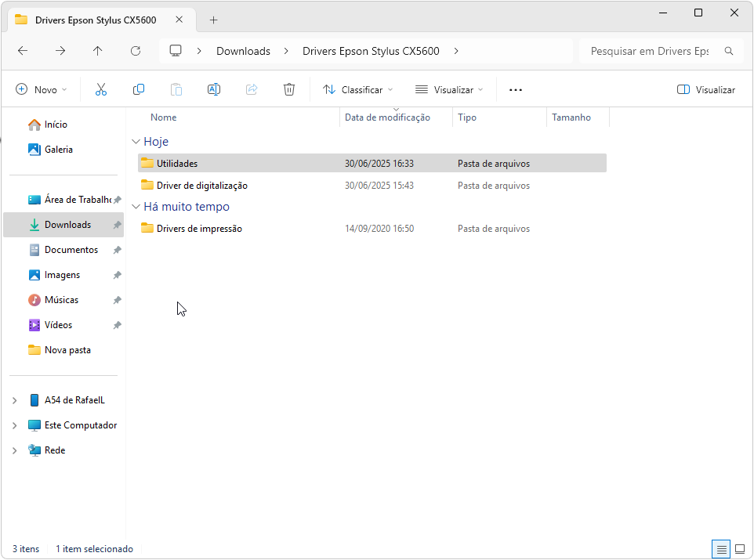Expand Este Computador in sidebar
This screenshot has width=754, height=560.
[x=14, y=425]
